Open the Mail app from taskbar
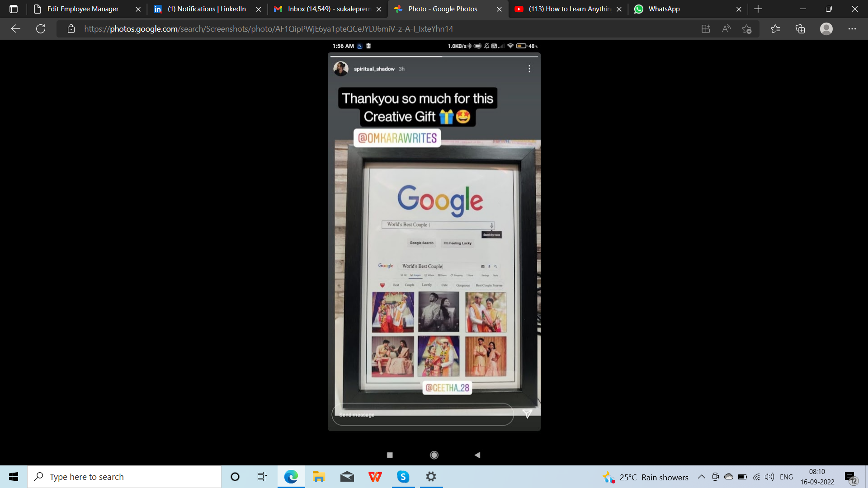Viewport: 868px width, 488px height. pos(347,477)
